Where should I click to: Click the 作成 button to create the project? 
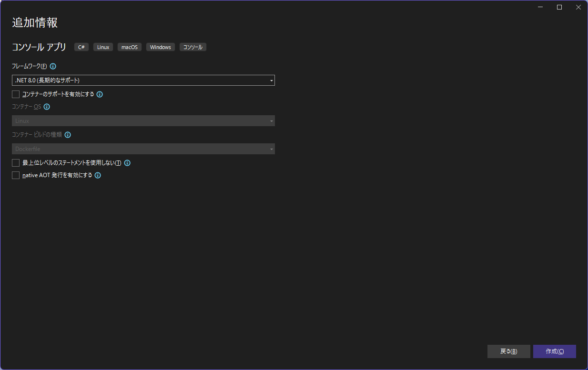(554, 351)
